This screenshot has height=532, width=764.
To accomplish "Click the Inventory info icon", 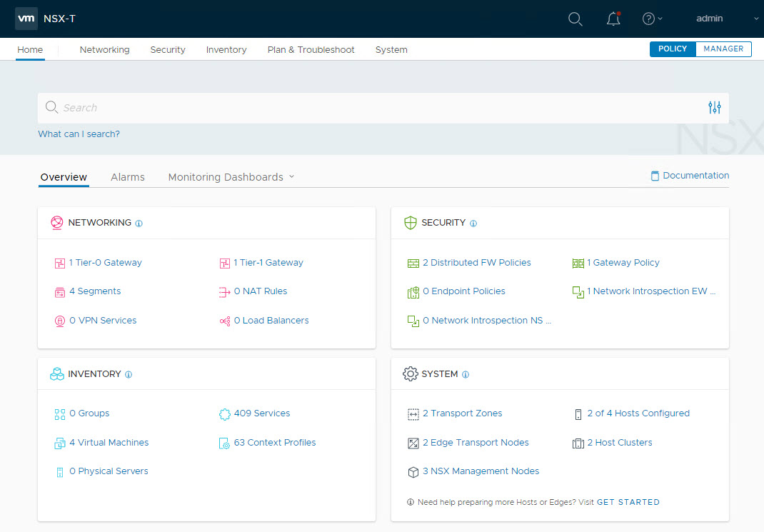I will point(129,374).
